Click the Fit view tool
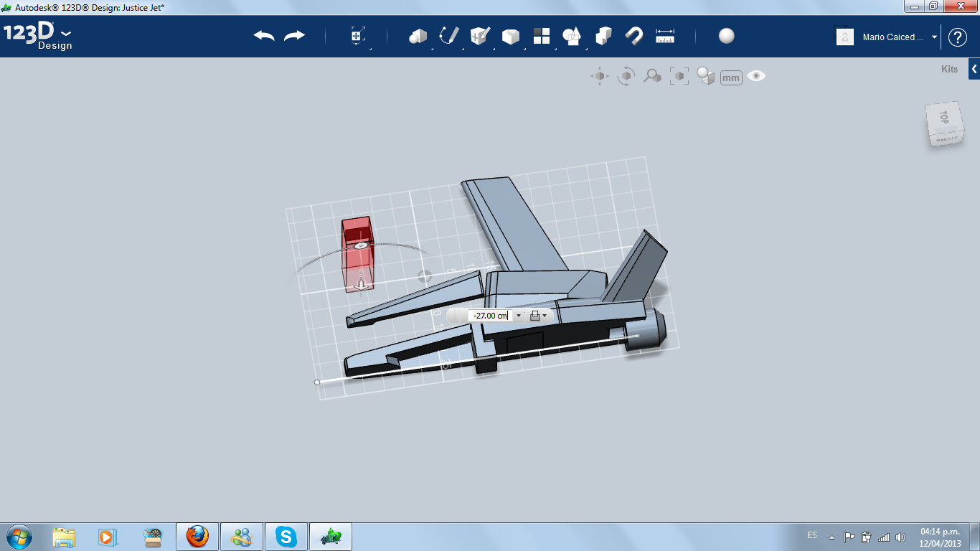The image size is (980, 551). click(x=679, y=76)
